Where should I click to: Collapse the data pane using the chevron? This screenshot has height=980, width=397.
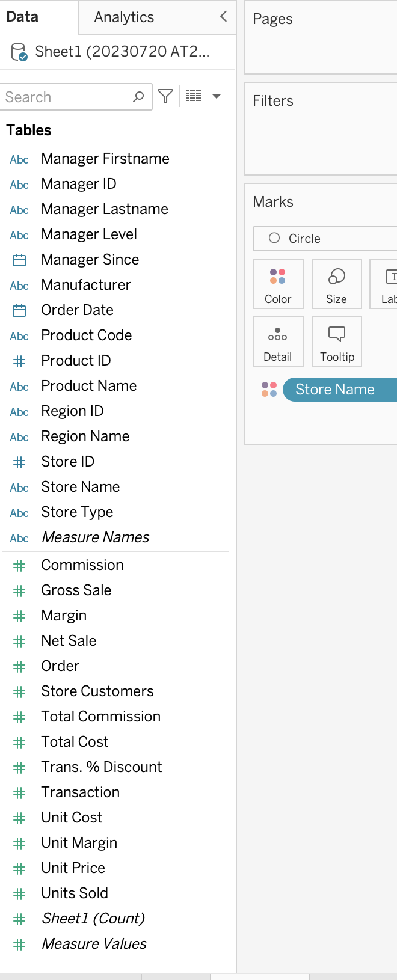(222, 17)
